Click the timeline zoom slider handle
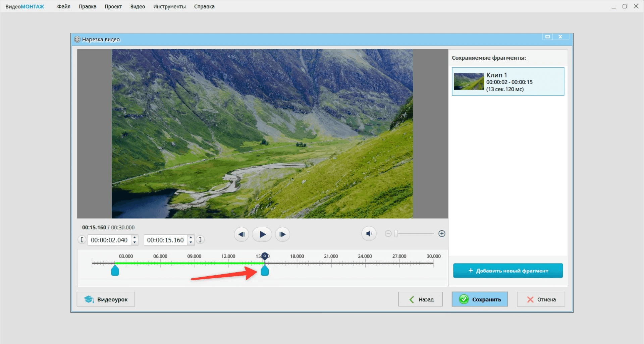Viewport: 644px width, 344px height. point(396,234)
